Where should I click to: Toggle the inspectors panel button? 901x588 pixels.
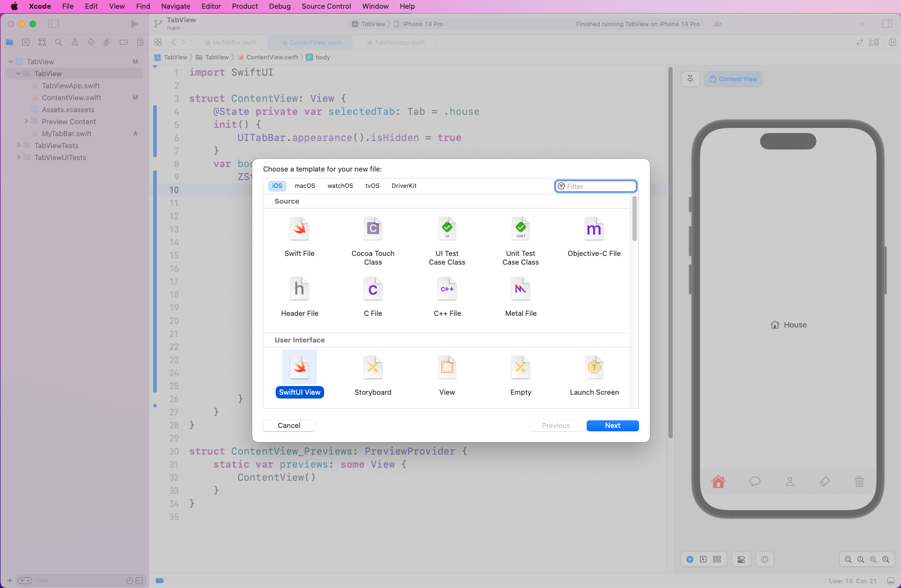(x=887, y=24)
